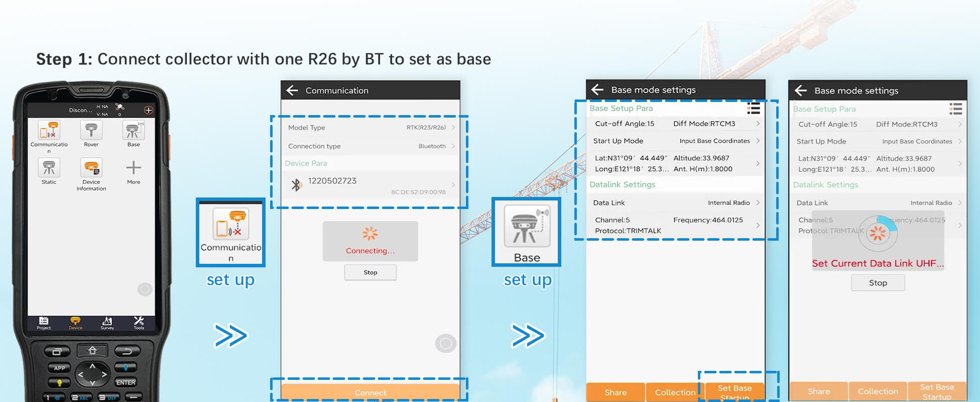
Task: Go back from Communication screen
Action: tap(292, 90)
